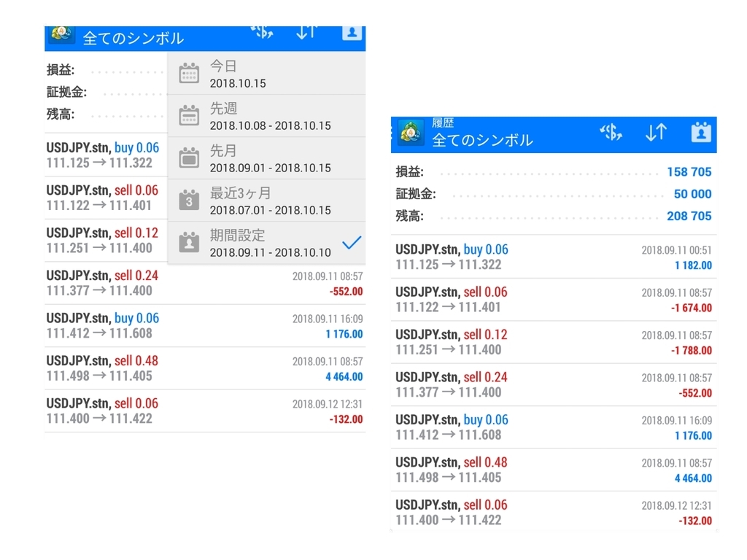Open left-panel sell 0.24 trade 111.377 → 111.400
Screen dimensions: 747x560
click(205, 283)
